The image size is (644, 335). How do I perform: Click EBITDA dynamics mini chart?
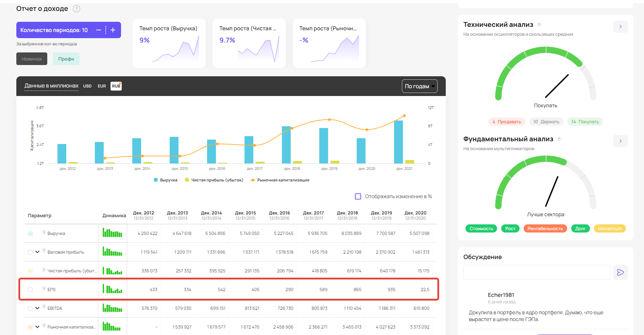tap(113, 307)
